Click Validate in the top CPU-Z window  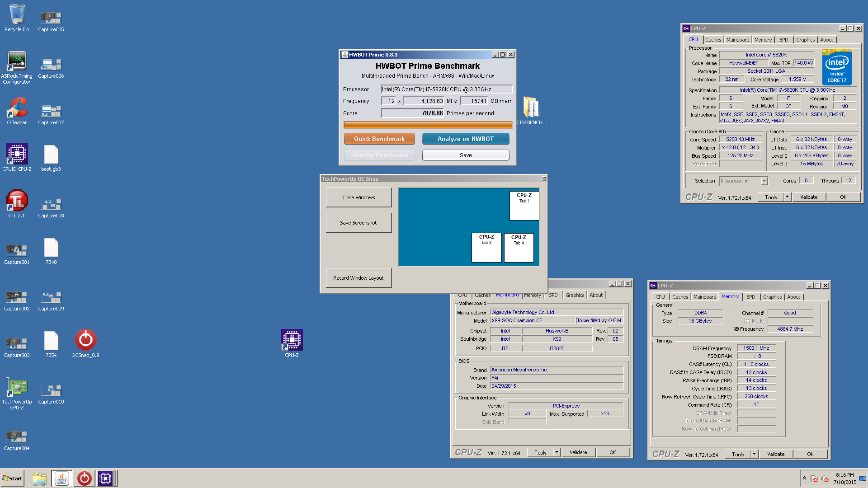[x=809, y=197]
